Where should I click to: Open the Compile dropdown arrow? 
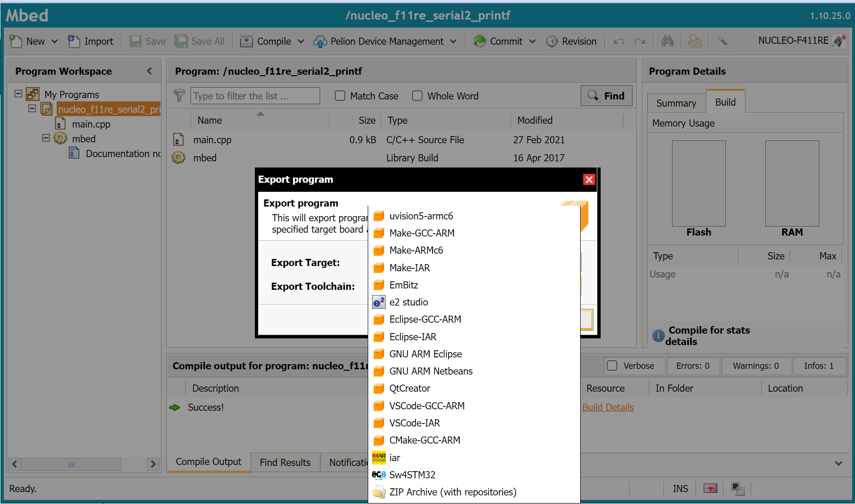click(x=301, y=41)
